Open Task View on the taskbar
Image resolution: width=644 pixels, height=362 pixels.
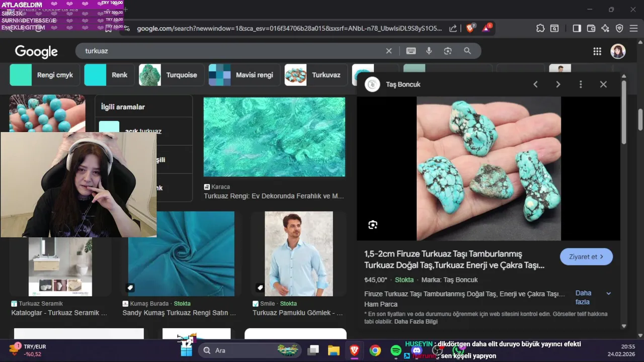click(313, 350)
